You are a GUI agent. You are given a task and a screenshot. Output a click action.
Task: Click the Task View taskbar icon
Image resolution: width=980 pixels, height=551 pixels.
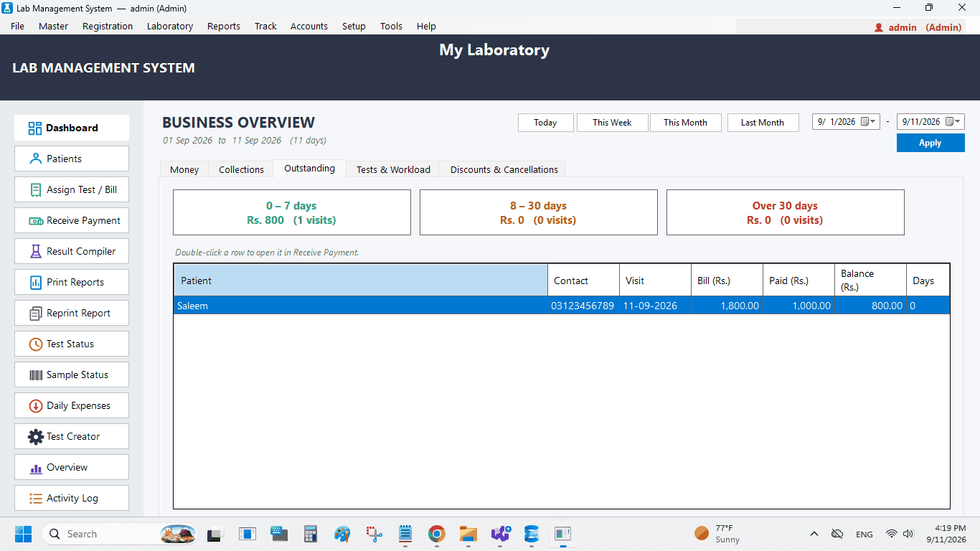point(215,534)
